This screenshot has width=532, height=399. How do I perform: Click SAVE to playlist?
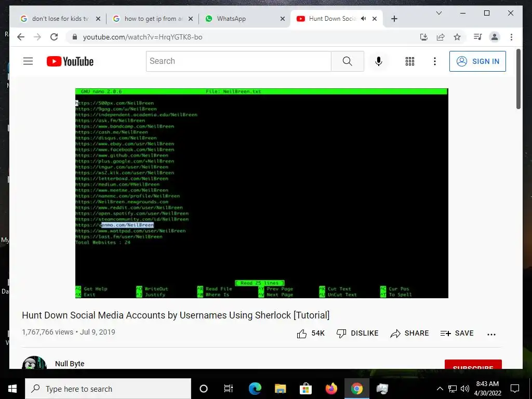click(x=457, y=333)
